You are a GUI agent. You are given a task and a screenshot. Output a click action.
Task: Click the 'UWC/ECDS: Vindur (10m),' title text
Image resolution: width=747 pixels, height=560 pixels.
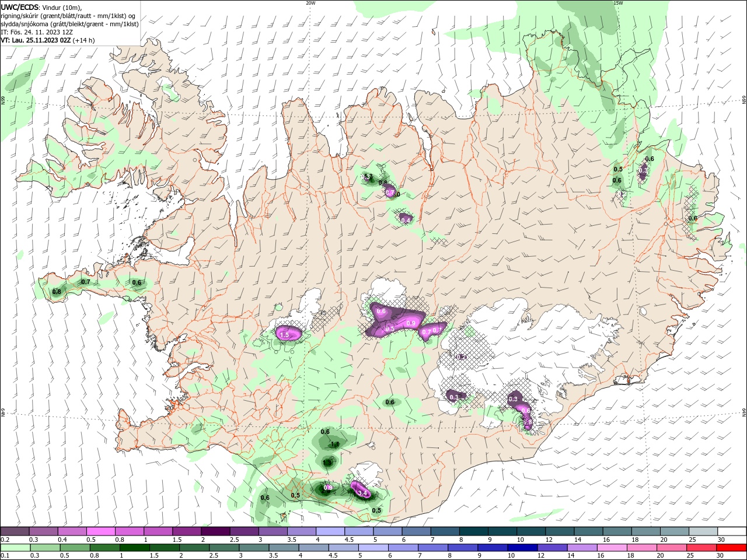tap(41, 7)
